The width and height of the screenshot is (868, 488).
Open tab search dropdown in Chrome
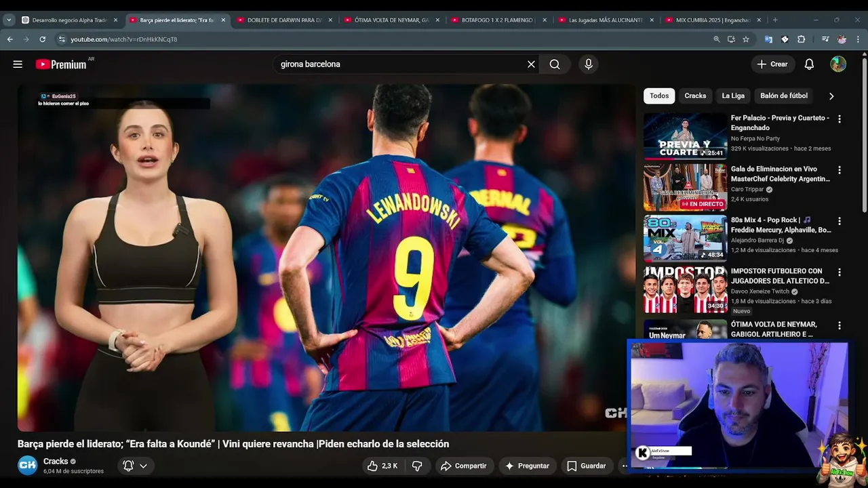click(9, 20)
